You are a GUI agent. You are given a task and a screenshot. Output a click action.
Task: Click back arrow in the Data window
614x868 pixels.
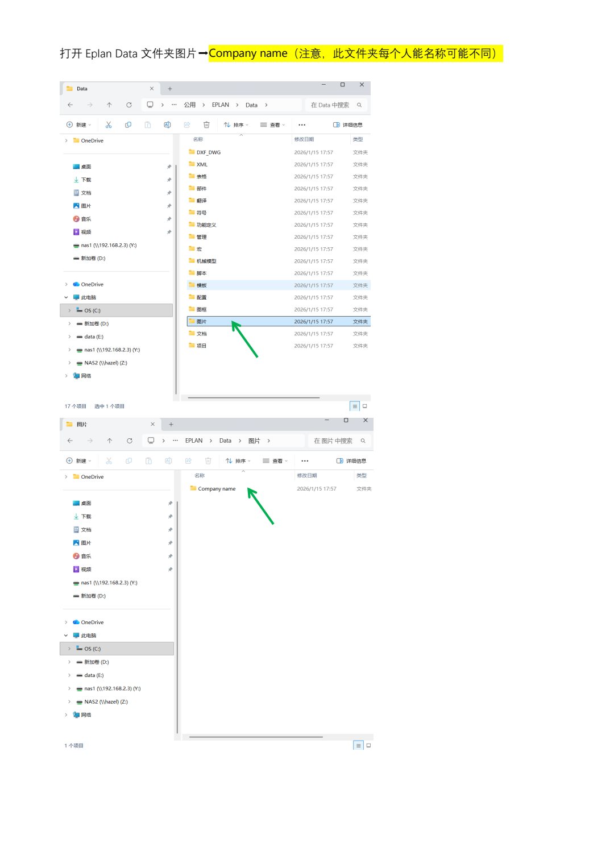[x=70, y=105]
